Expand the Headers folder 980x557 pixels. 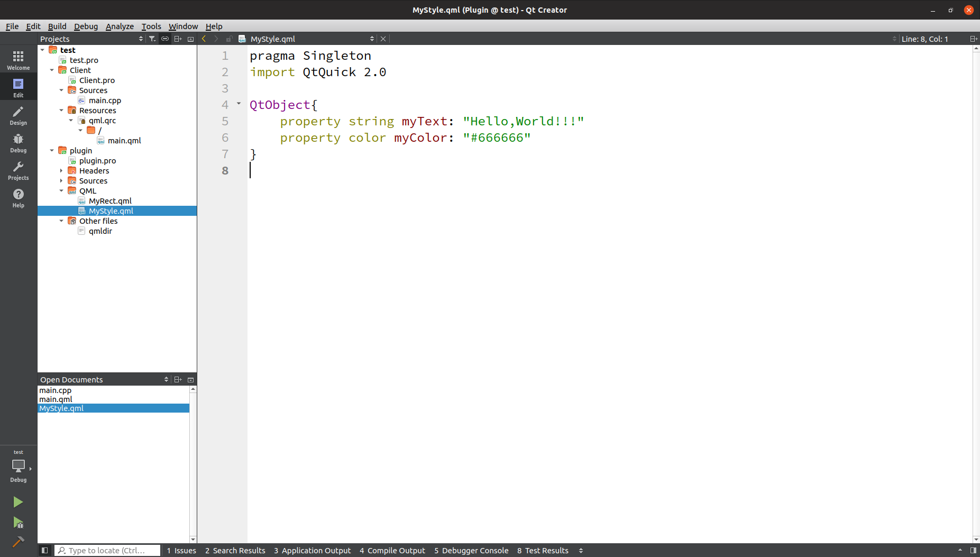[61, 170]
